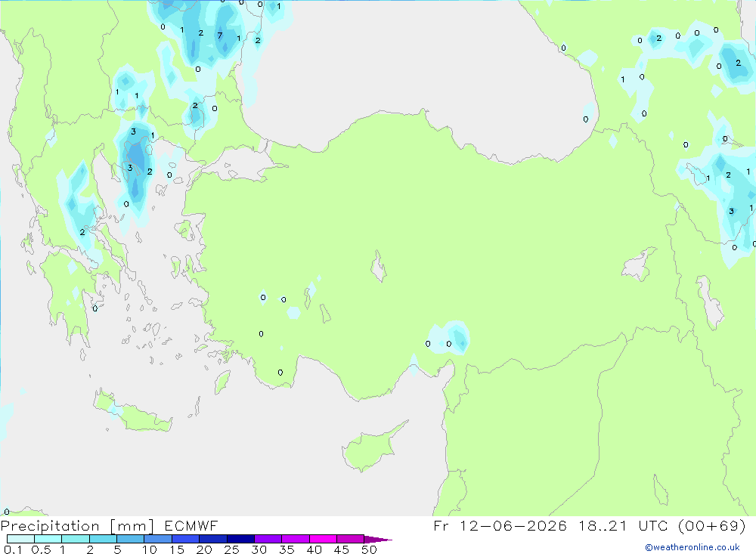The height and width of the screenshot is (554, 756).
Task: Select the 35–40 mm violet legend swatch
Action: (x=296, y=539)
